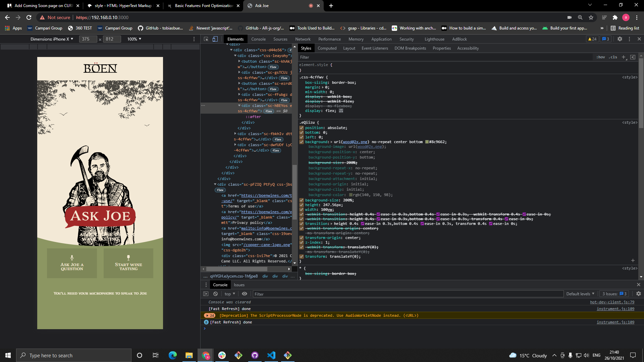Open console settings gear
Image resolution: width=644 pixels, height=362 pixels.
pos(639,294)
